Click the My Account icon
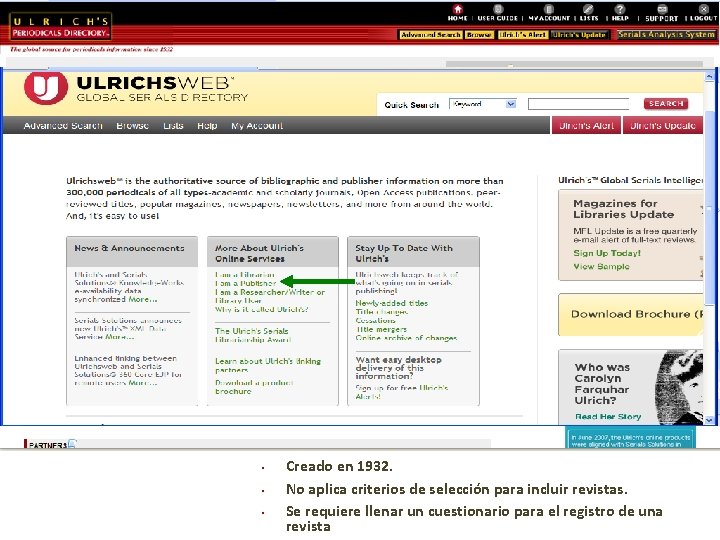Viewport: 720px width, 540px height. coord(549,9)
